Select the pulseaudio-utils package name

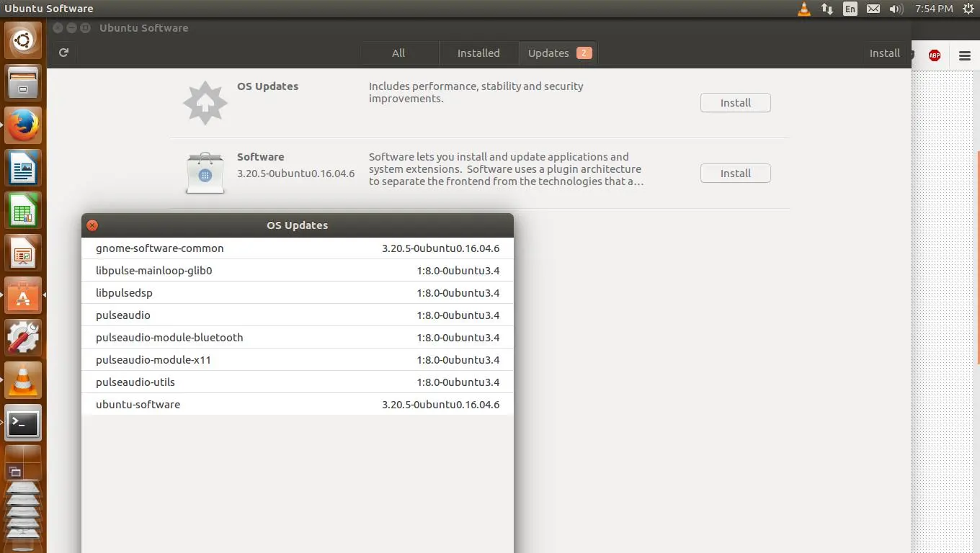pos(135,382)
